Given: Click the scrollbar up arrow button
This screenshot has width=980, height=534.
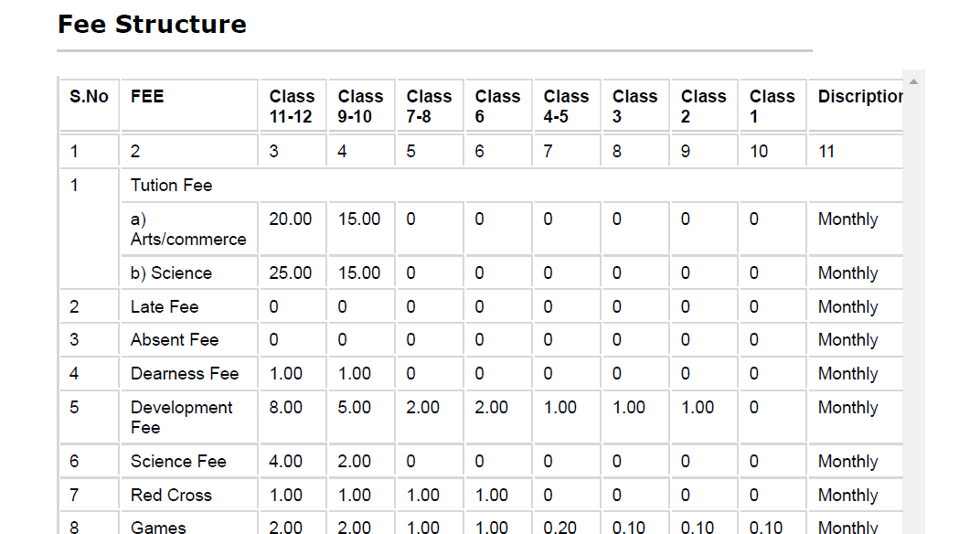Looking at the screenshot, I should (913, 82).
